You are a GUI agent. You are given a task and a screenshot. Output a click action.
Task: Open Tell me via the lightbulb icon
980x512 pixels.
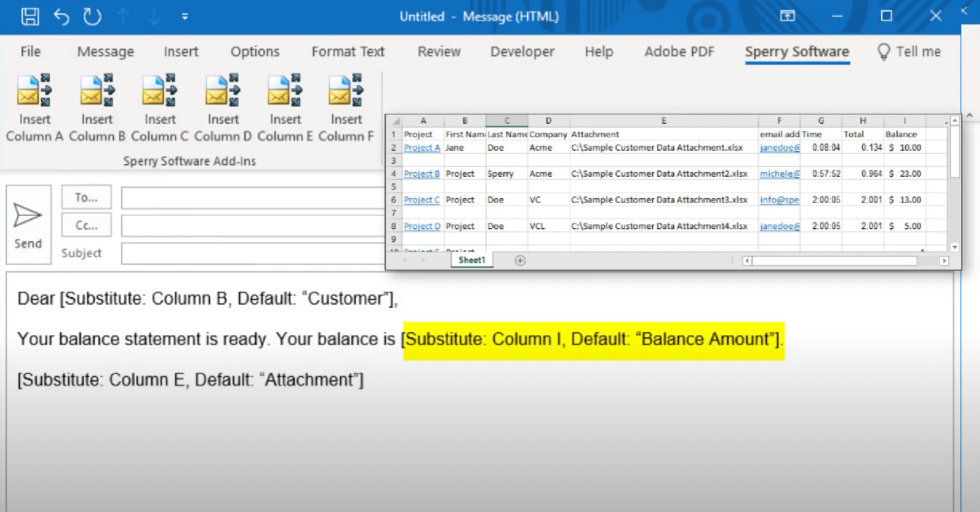pos(884,51)
